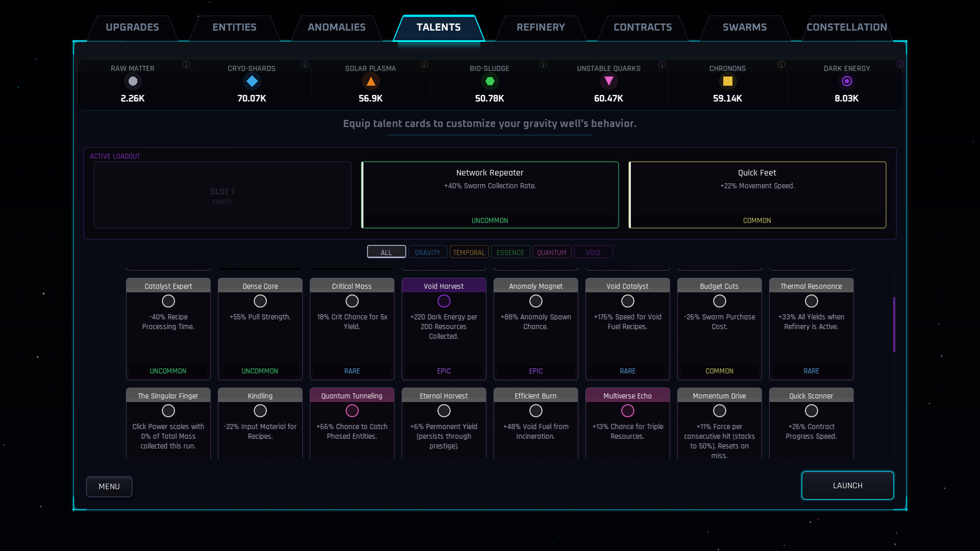
Task: Enable the Multiverse Echo talent circle
Action: pos(627,411)
